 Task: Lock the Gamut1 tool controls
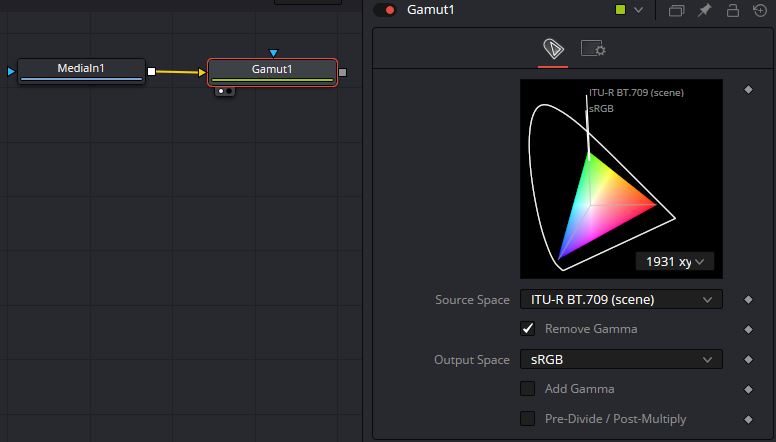coord(732,10)
